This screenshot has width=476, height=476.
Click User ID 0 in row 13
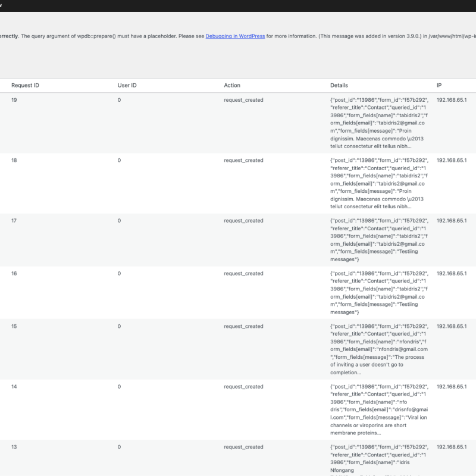pos(120,447)
